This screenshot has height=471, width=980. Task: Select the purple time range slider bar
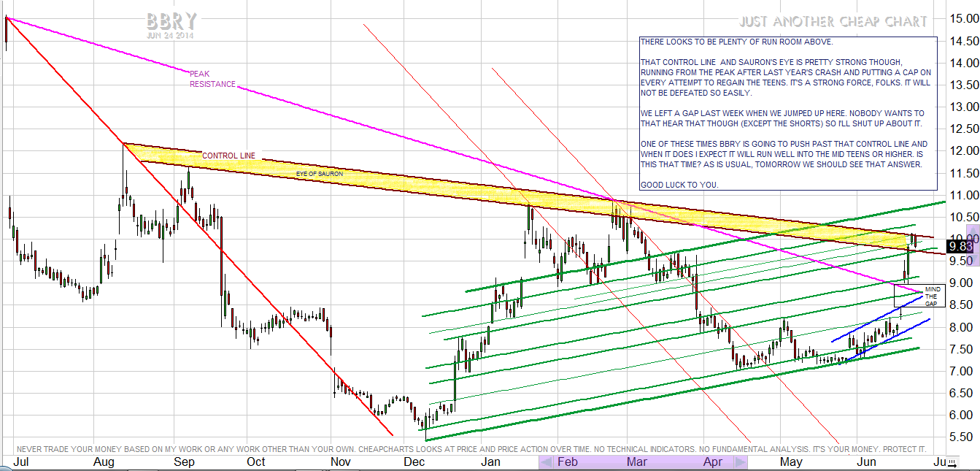(642, 462)
